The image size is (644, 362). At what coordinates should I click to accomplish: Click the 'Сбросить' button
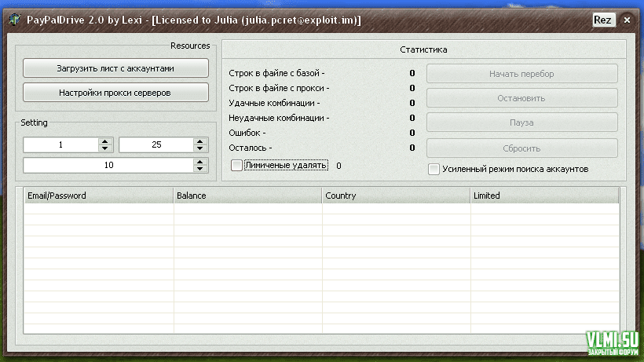point(521,148)
